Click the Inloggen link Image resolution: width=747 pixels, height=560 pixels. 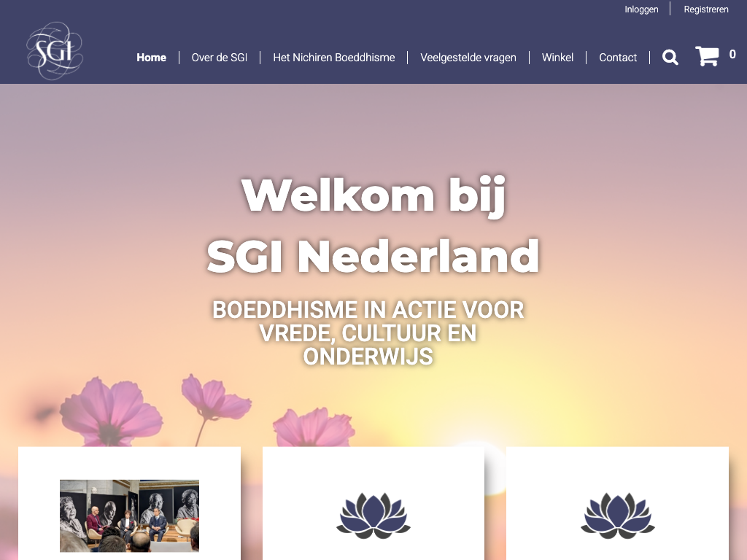pos(641,9)
